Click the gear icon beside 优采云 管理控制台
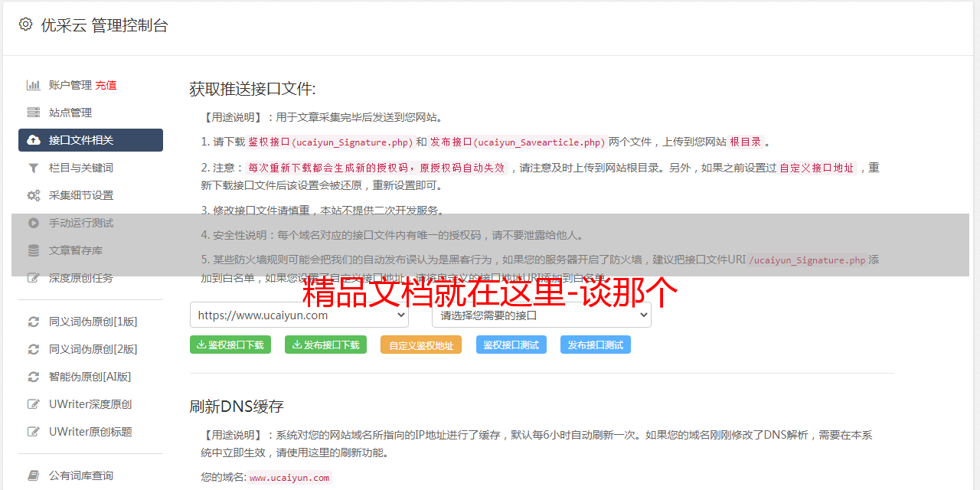The height and width of the screenshot is (490, 980). [25, 24]
